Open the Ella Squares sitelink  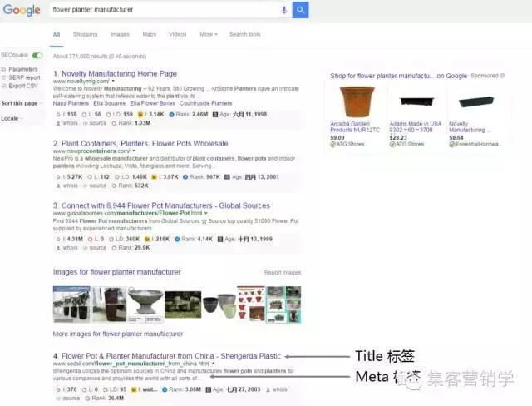[109, 103]
